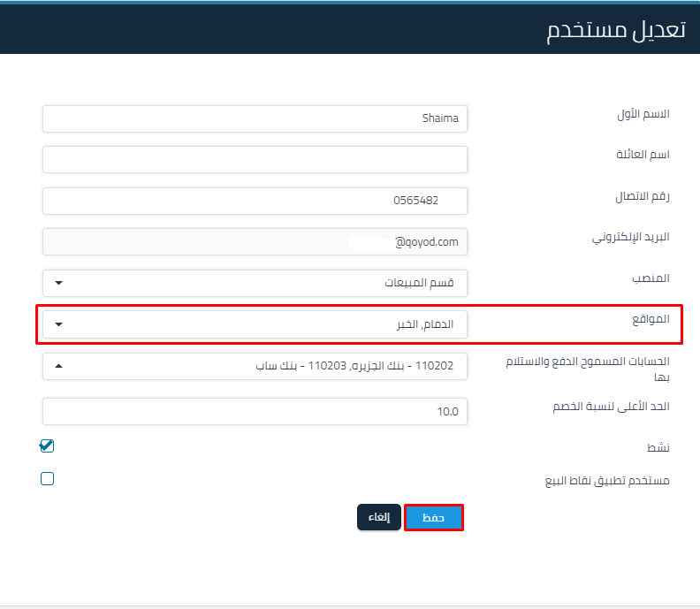
Task: Click the مستخدم تطبيق نقاط البيع label
Action: click(606, 481)
